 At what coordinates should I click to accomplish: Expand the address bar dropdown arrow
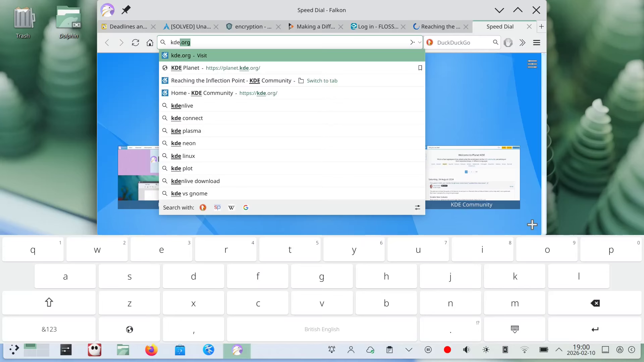(x=420, y=43)
